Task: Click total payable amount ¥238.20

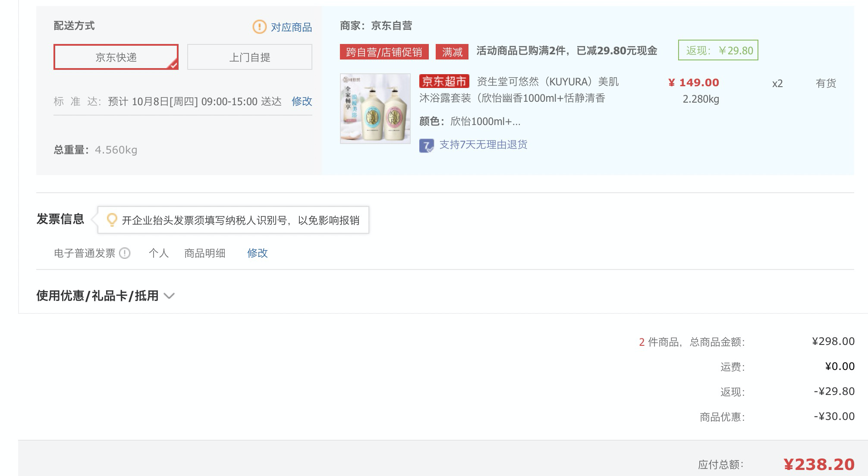Action: click(819, 464)
